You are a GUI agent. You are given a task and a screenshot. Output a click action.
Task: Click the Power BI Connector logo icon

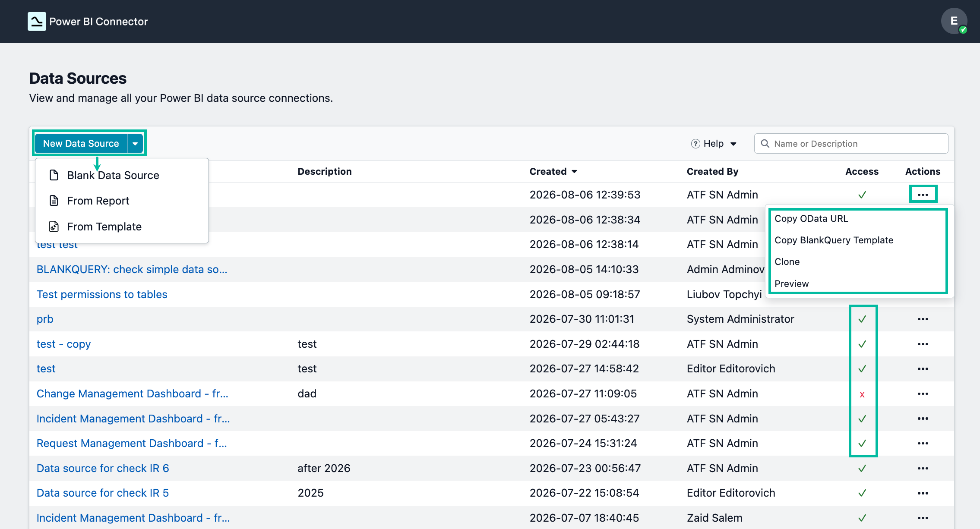pos(37,21)
